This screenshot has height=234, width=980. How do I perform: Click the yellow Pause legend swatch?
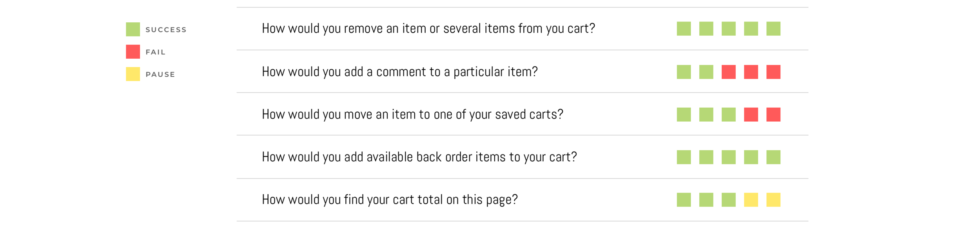(x=133, y=74)
